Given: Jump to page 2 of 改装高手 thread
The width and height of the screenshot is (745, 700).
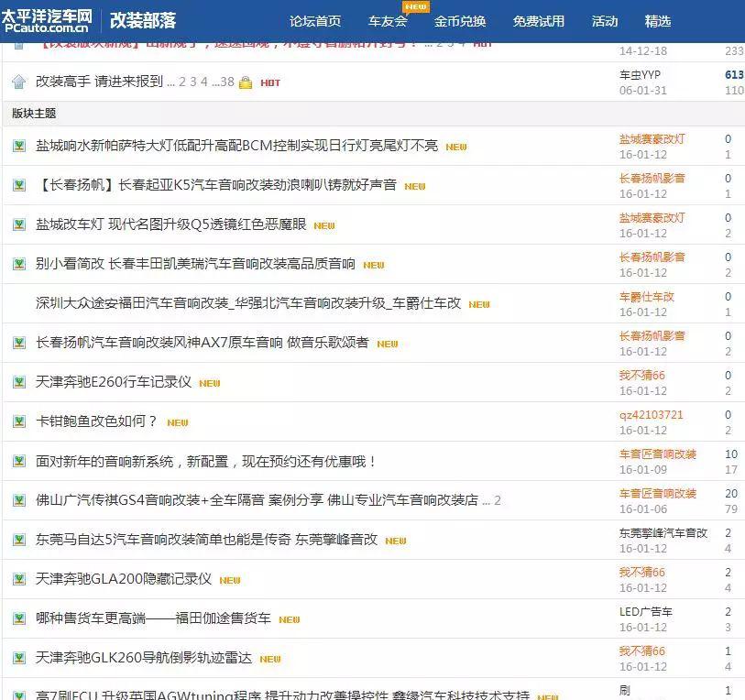Looking at the screenshot, I should click(182, 82).
